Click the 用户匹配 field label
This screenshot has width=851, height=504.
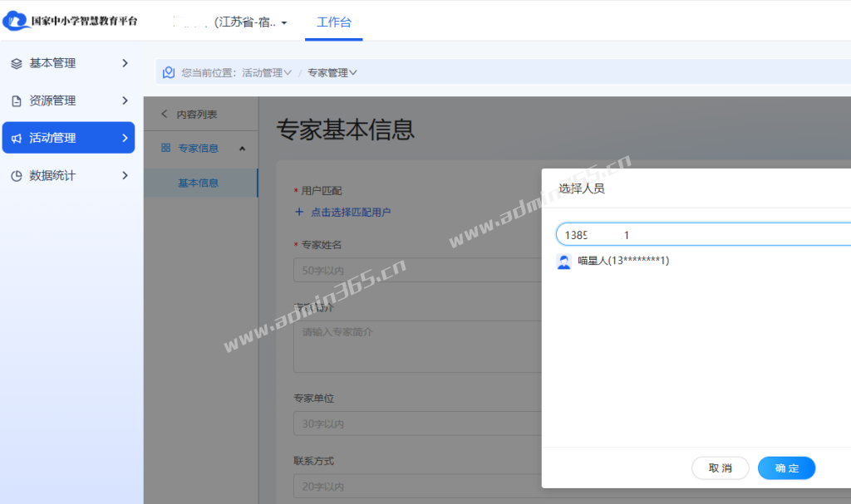(322, 191)
